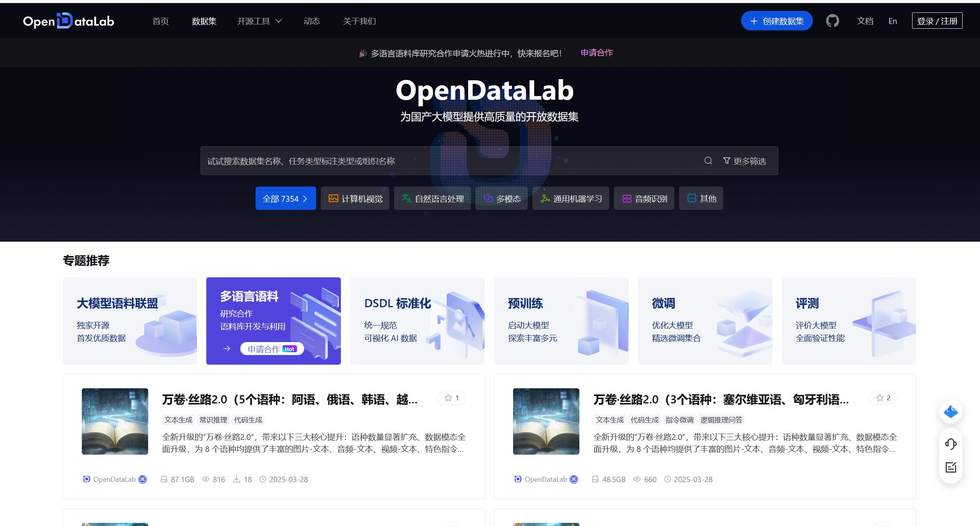Open 微调 topic card
Screen dimensions: 980x526
[705, 321]
